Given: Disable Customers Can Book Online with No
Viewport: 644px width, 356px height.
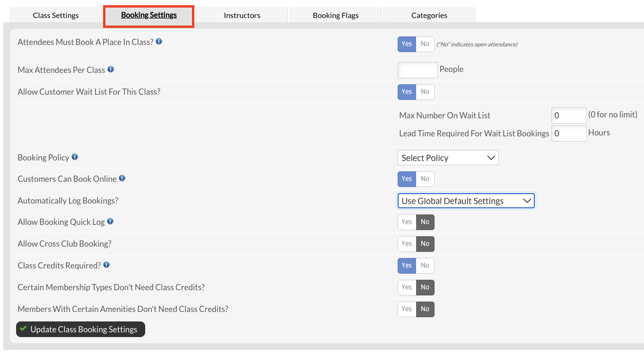Looking at the screenshot, I should tap(425, 179).
